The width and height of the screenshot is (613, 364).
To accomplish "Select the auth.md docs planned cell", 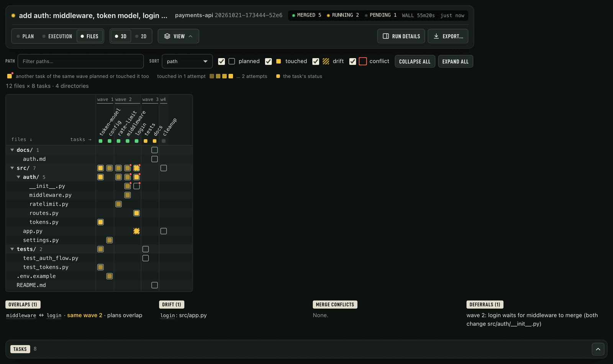I will tap(154, 159).
